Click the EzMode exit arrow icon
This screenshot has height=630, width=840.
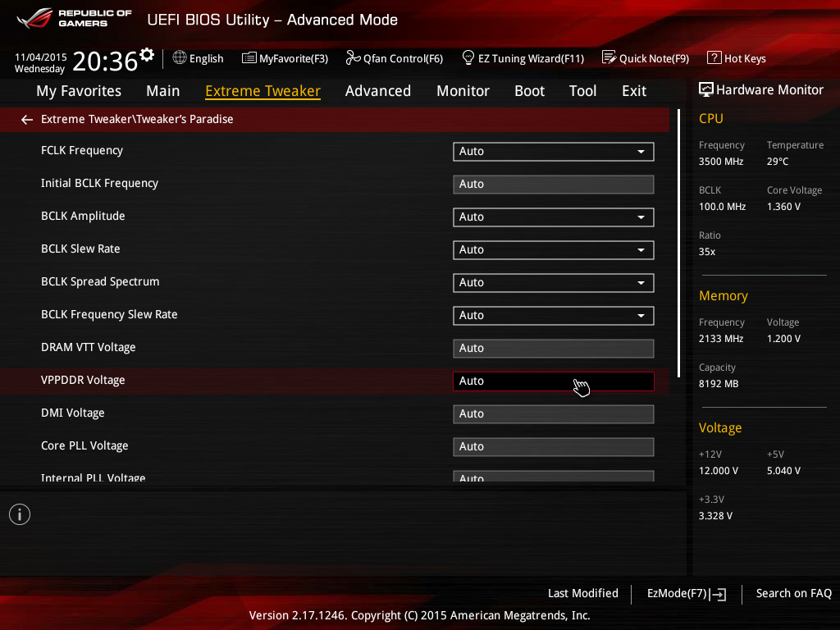tap(719, 594)
